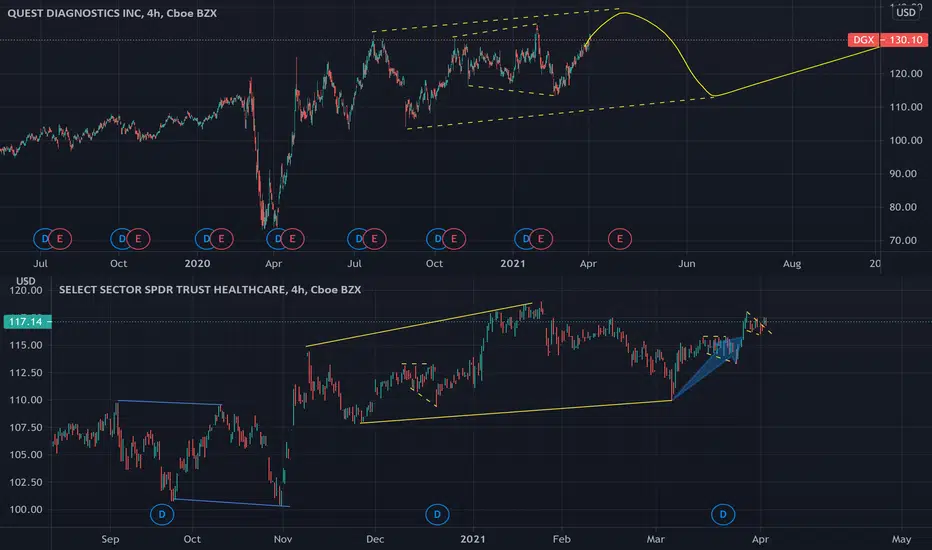Open the USD currency selector on Quest price axis
The width and height of the screenshot is (932, 550).
pyautogui.click(x=906, y=12)
